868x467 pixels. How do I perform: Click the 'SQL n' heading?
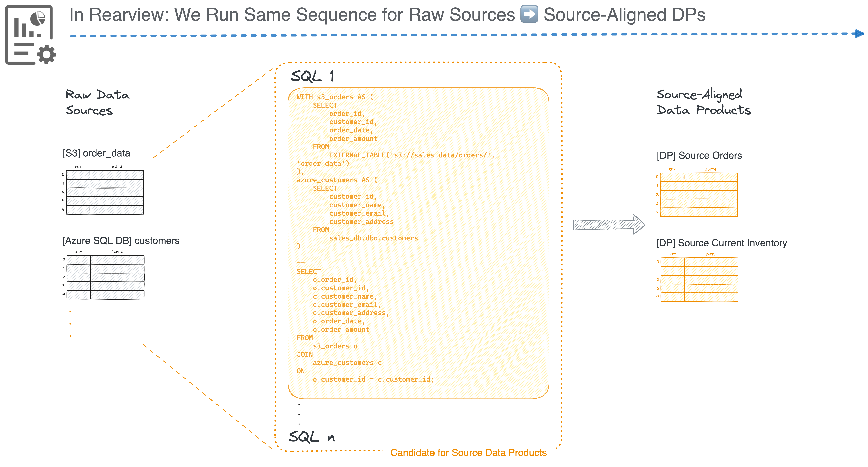point(312,437)
